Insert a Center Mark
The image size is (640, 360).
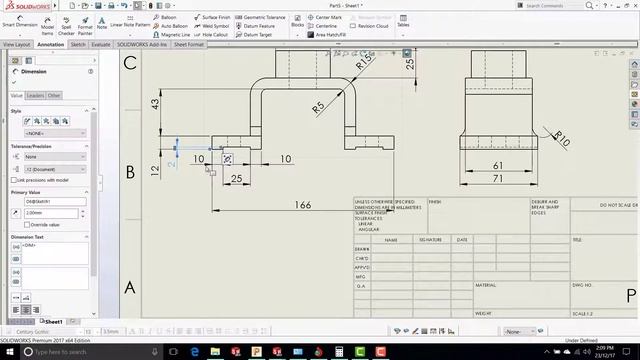click(324, 17)
